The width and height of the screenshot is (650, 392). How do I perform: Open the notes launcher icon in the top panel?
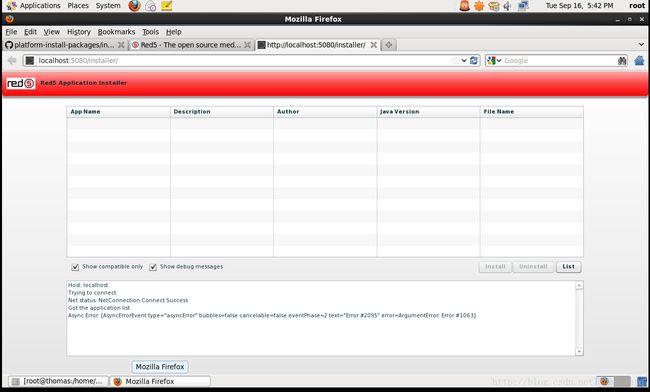pos(167,6)
